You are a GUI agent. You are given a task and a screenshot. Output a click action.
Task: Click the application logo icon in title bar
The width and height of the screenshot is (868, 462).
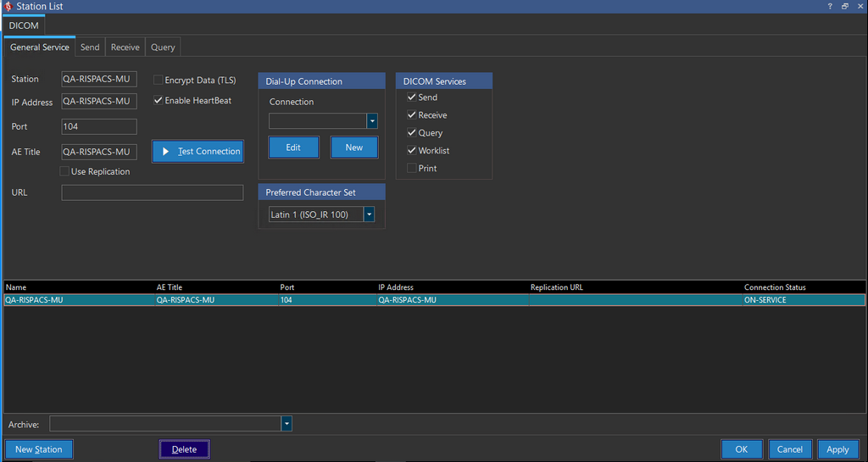click(x=8, y=7)
